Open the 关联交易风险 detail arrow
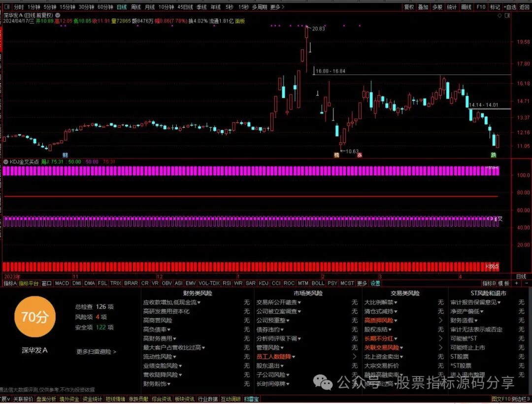Screen dimensions: 532x404 coord(440,347)
